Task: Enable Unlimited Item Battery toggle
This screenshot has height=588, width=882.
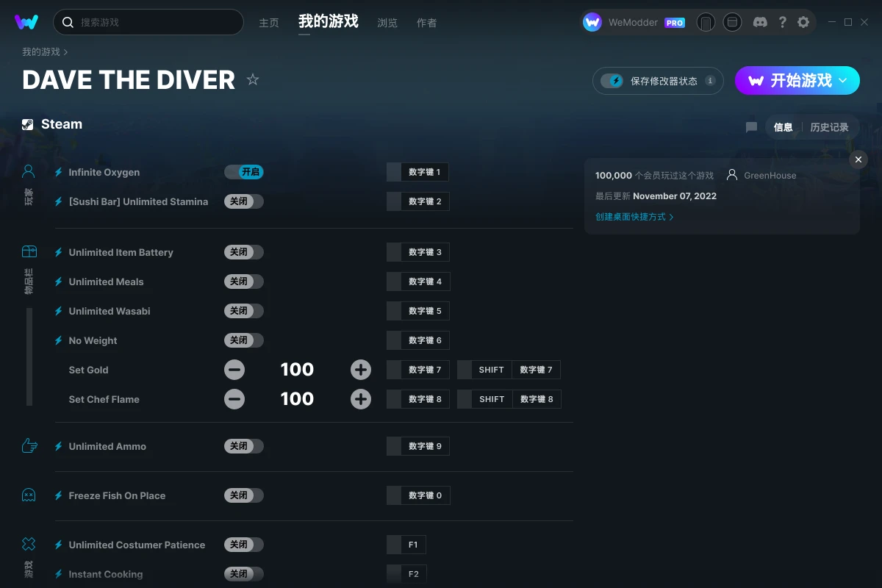Action: (x=244, y=252)
